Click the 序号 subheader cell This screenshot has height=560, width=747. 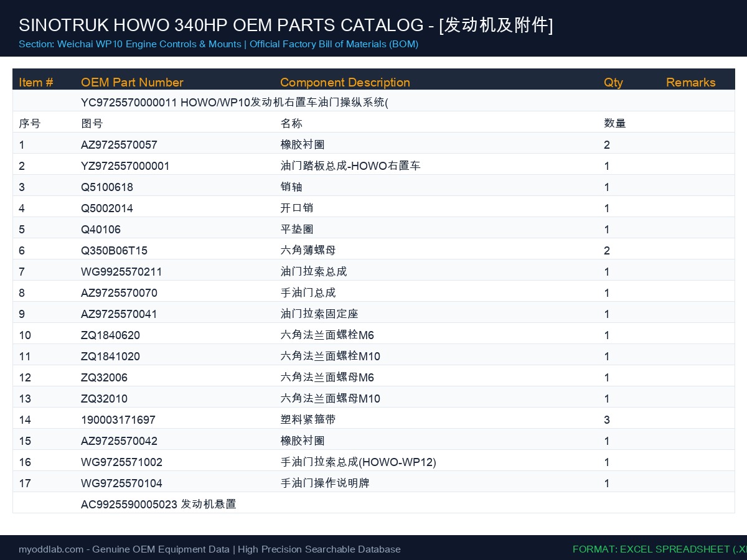[30, 123]
